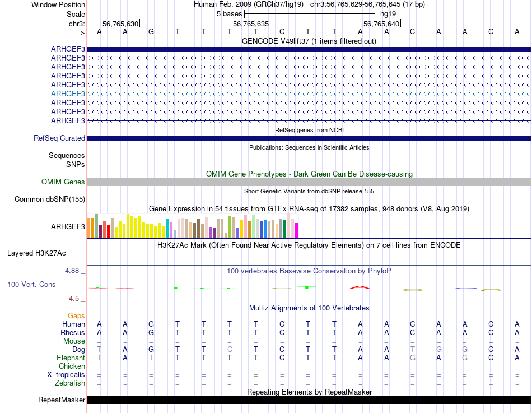Screen dimensions: 532x413
Task: Click the RefSeq Curated blue bar
Action: point(309,138)
